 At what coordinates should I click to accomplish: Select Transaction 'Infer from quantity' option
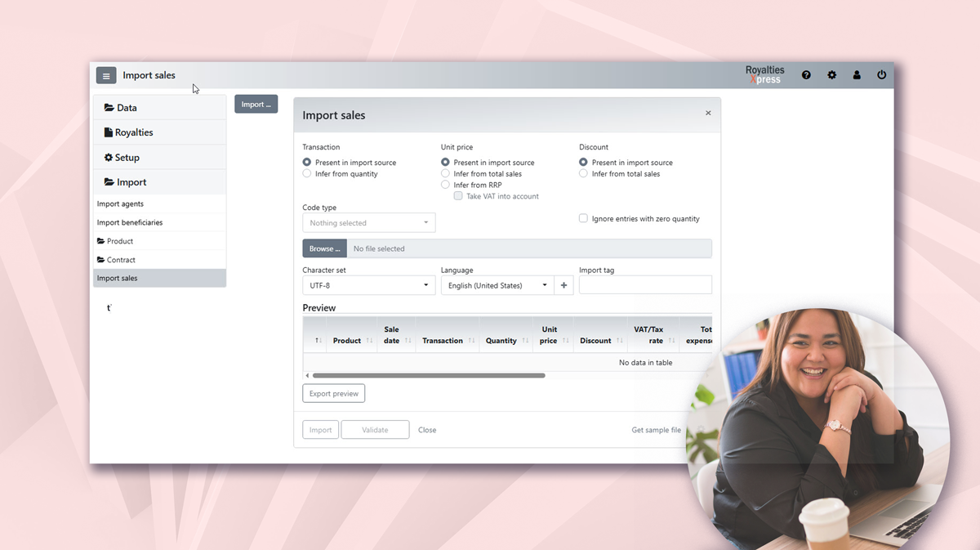307,174
